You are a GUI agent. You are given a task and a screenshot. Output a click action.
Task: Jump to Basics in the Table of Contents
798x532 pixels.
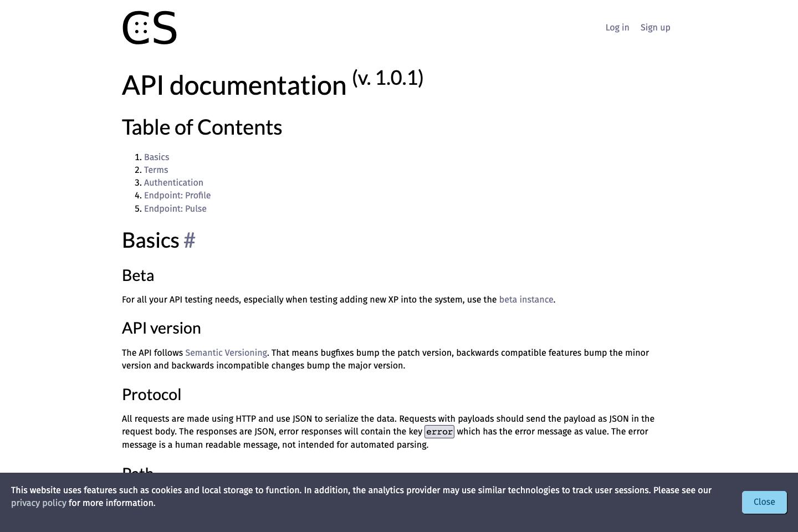pos(156,157)
